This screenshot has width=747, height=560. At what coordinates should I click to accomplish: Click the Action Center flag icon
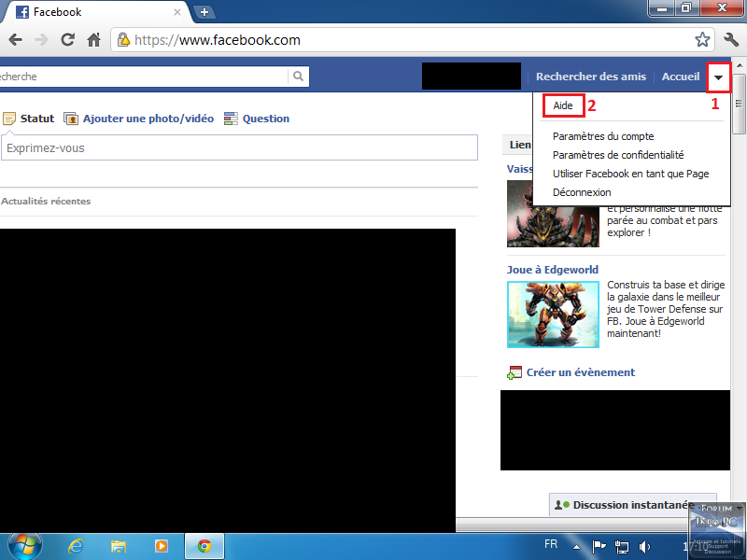(599, 546)
